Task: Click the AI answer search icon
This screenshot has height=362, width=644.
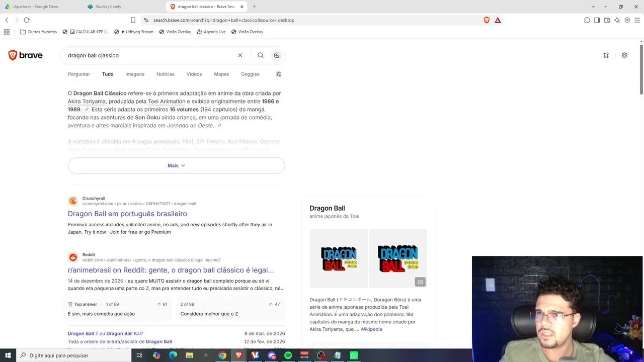Action: tap(277, 55)
